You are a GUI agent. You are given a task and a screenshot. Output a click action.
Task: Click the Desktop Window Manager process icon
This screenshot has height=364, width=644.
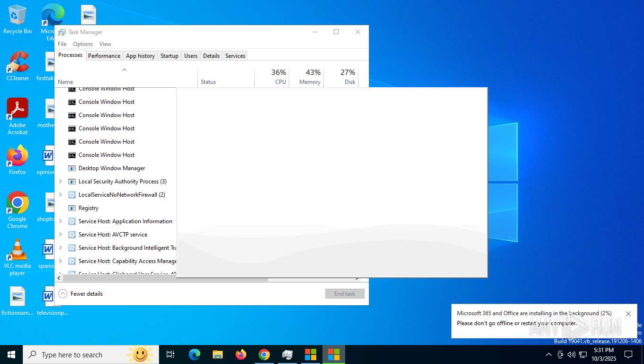click(72, 168)
